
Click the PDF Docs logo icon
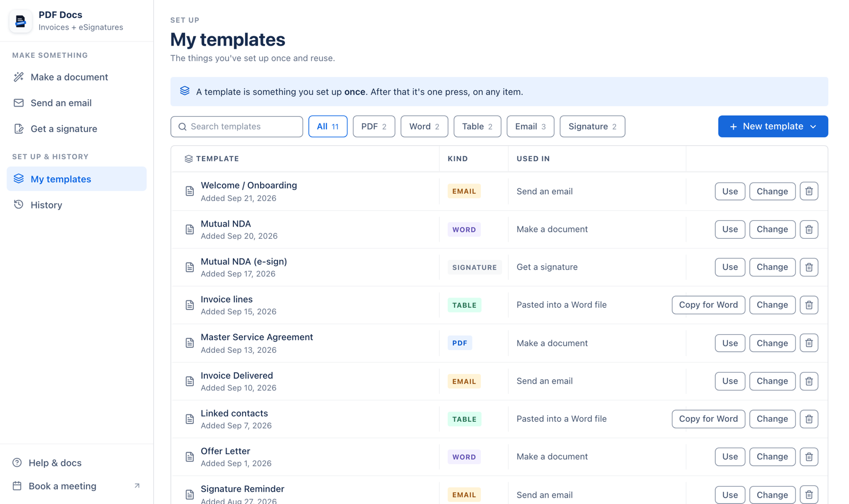point(21,21)
